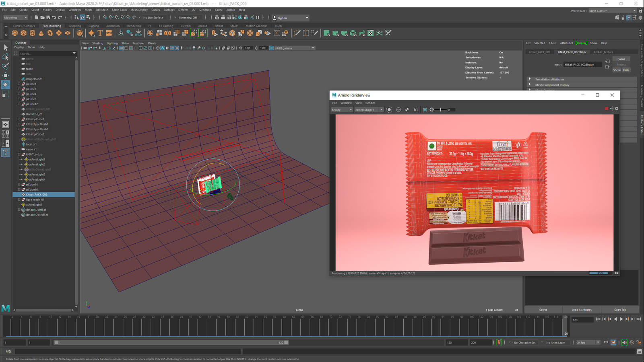The image size is (644, 362).
Task: Create a polygon sphere from the shelf
Action: (15, 33)
